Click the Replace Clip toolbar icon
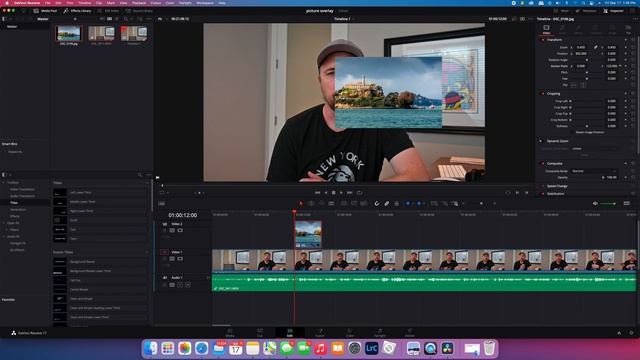 (x=363, y=203)
